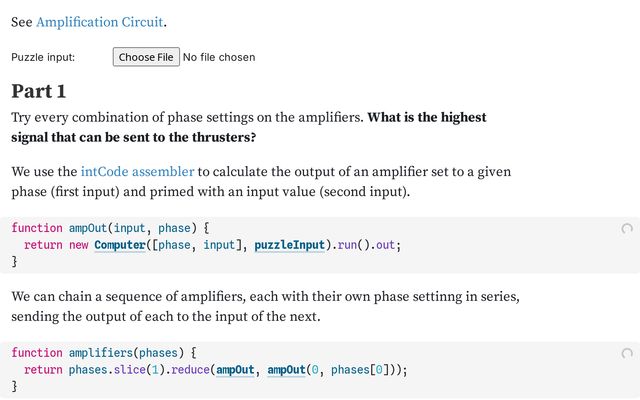Screen dimensions: 640x400
Task: Click the '[phase, input]' array in code
Action: [x=196, y=245]
